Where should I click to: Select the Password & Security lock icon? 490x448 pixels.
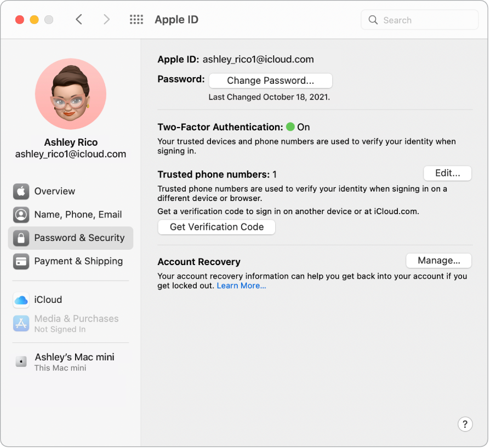(x=21, y=238)
